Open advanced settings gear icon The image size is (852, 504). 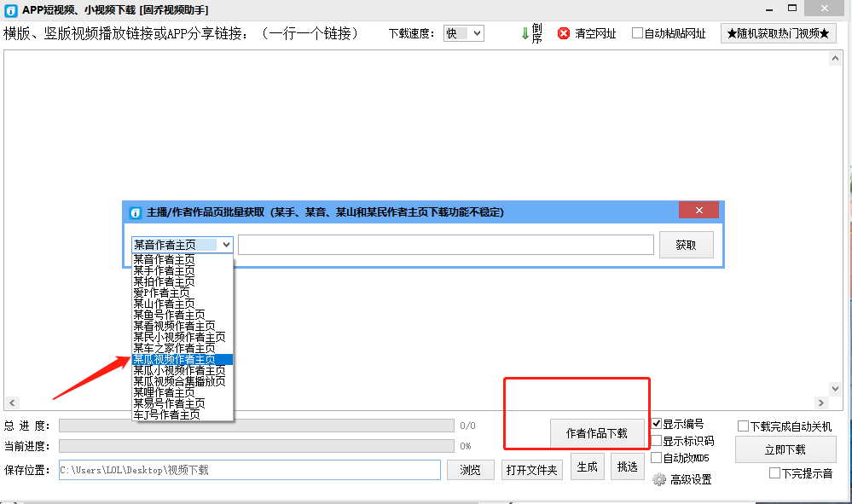(x=658, y=479)
